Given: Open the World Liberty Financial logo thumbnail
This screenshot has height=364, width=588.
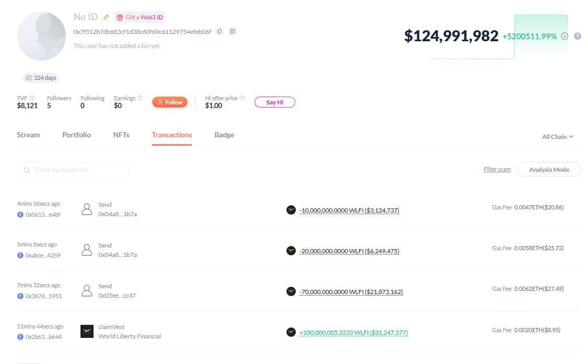Looking at the screenshot, I should 87,332.
